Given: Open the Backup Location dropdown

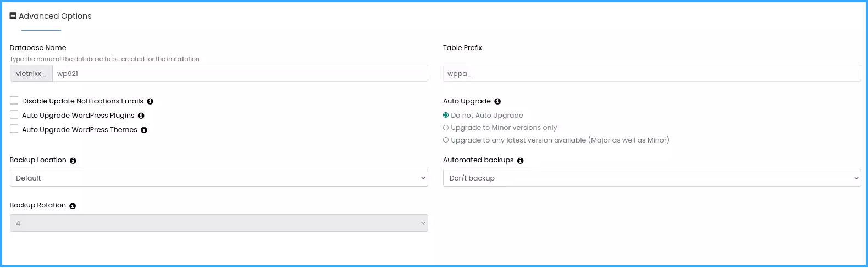Looking at the screenshot, I should coord(219,178).
